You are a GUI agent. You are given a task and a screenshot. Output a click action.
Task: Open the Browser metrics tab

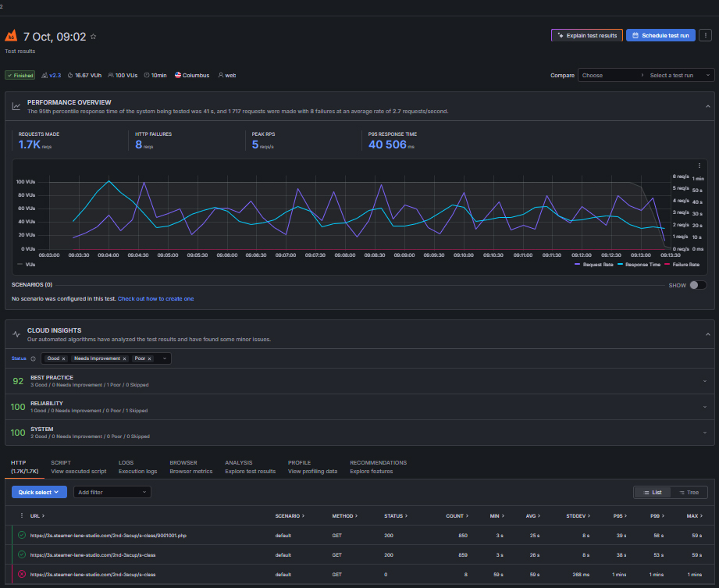[x=190, y=467]
